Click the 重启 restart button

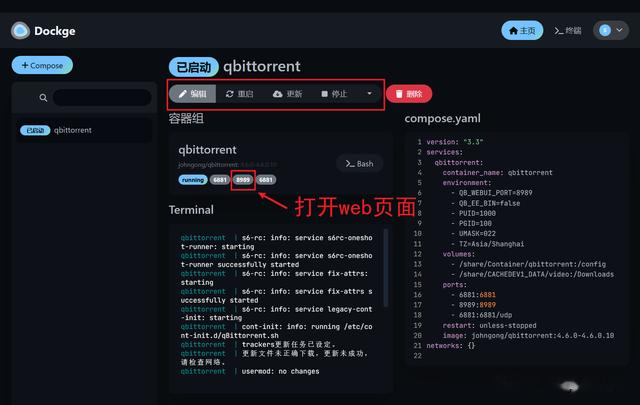coord(240,94)
